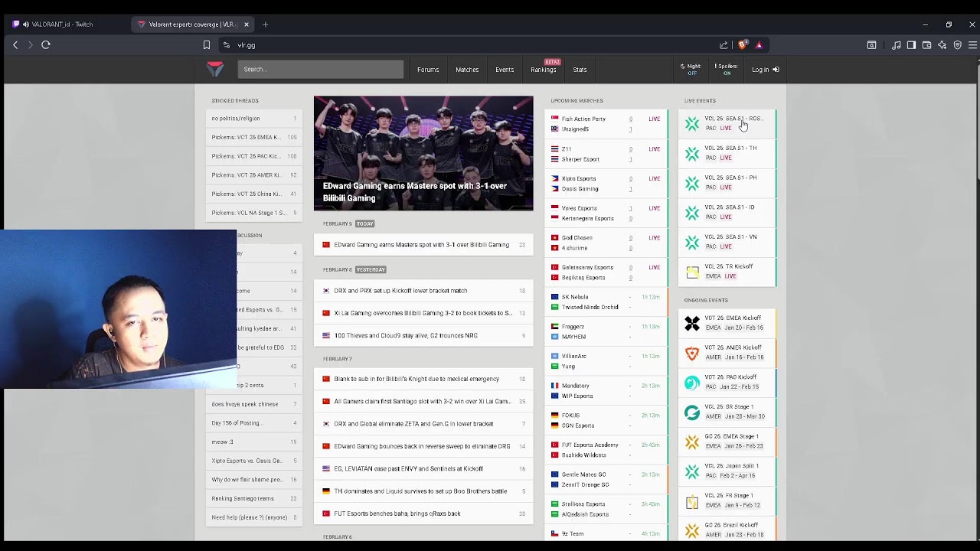Open the Ranking Santiago teams thread
The width and height of the screenshot is (980, 551).
254,498
